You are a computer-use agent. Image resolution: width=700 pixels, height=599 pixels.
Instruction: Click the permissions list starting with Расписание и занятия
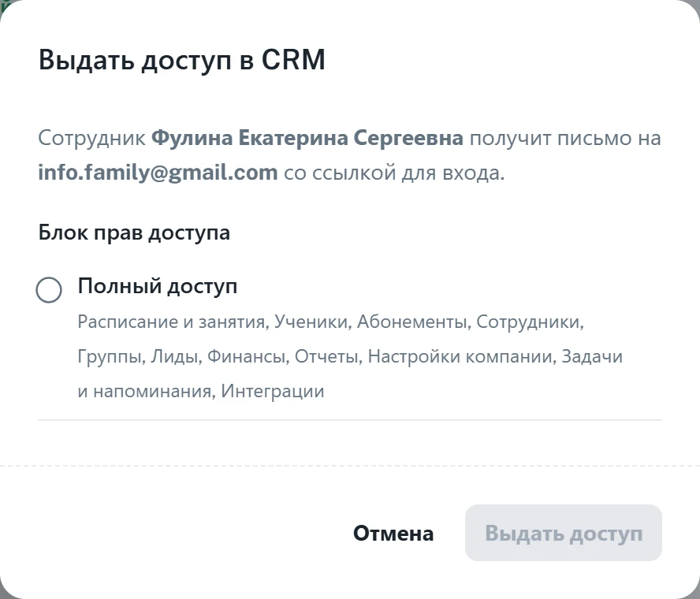tap(350, 356)
